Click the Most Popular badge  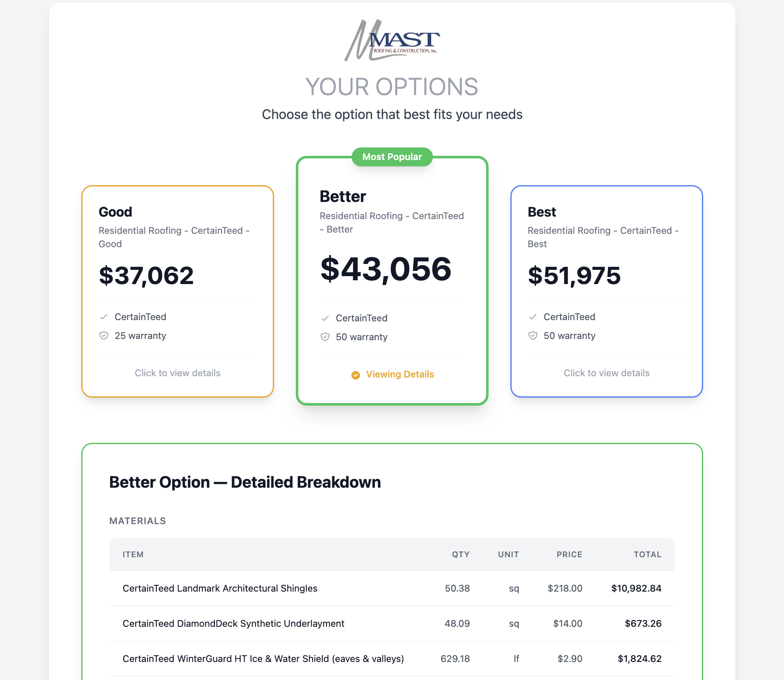392,157
